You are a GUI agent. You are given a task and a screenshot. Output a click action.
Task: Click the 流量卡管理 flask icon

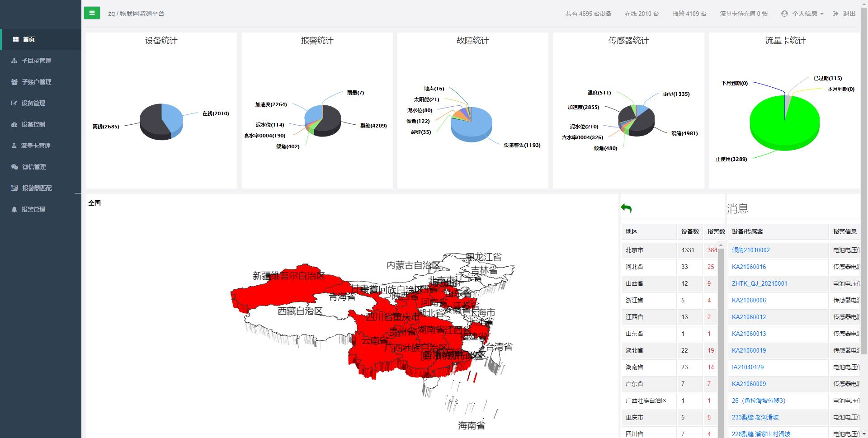tap(14, 146)
